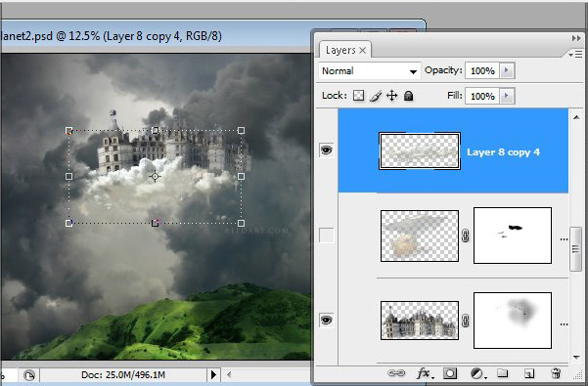The height and width of the screenshot is (386, 588).
Task: Click transform box bottom-right handle
Action: tap(241, 223)
